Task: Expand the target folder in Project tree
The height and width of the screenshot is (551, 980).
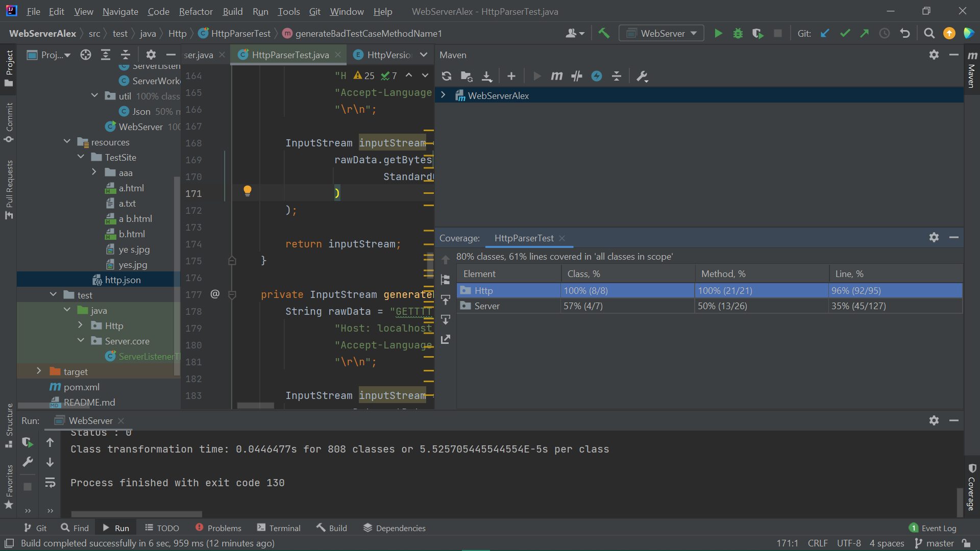Action: coord(39,371)
